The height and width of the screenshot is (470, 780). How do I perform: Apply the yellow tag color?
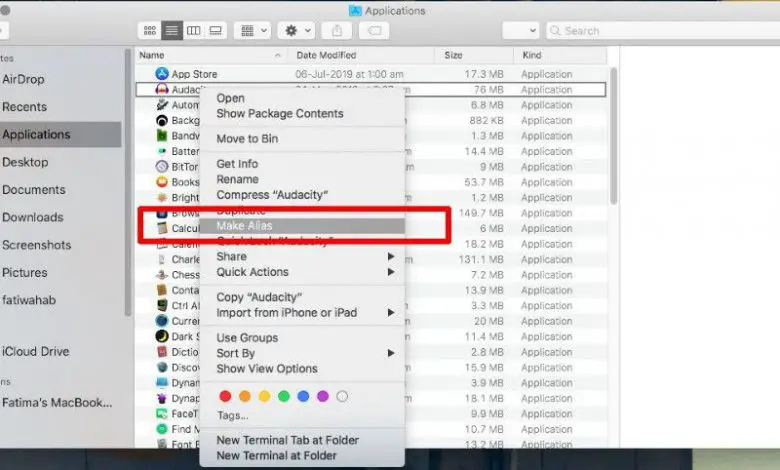[264, 396]
